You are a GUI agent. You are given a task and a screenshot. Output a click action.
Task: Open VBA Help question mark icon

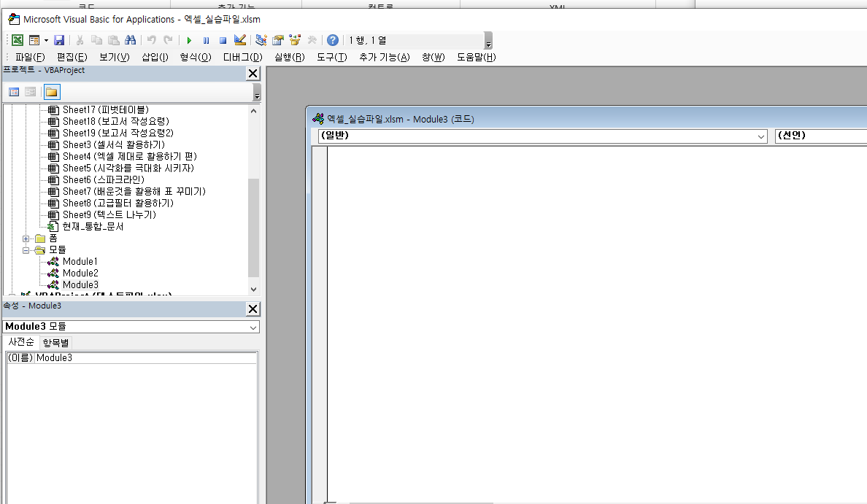(332, 40)
